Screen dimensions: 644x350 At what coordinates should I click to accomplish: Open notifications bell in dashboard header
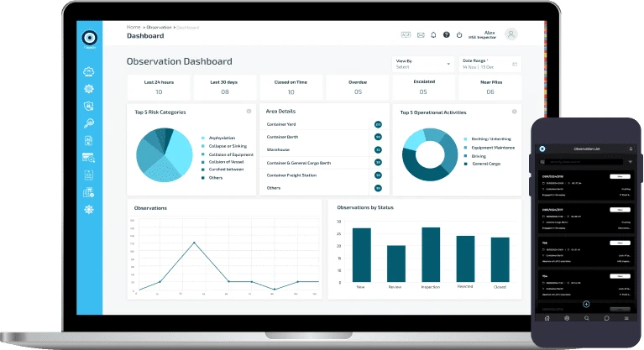tap(433, 35)
